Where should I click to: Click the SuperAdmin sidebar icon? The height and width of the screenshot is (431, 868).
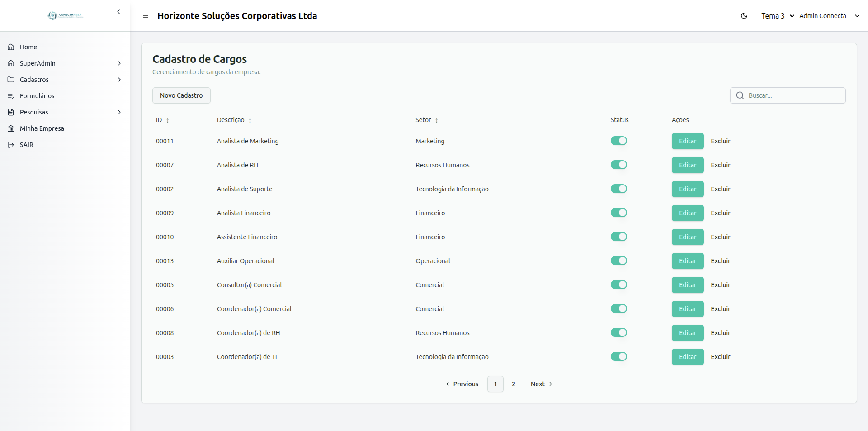pyautogui.click(x=11, y=63)
